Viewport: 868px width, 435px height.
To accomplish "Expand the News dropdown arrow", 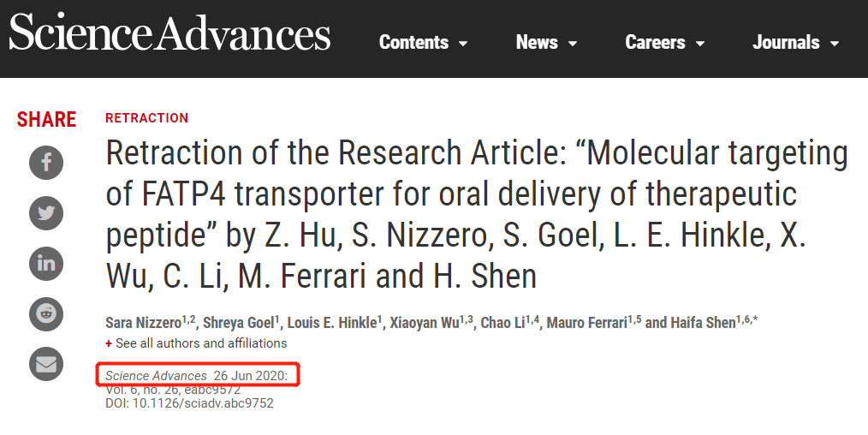I will click(x=573, y=43).
